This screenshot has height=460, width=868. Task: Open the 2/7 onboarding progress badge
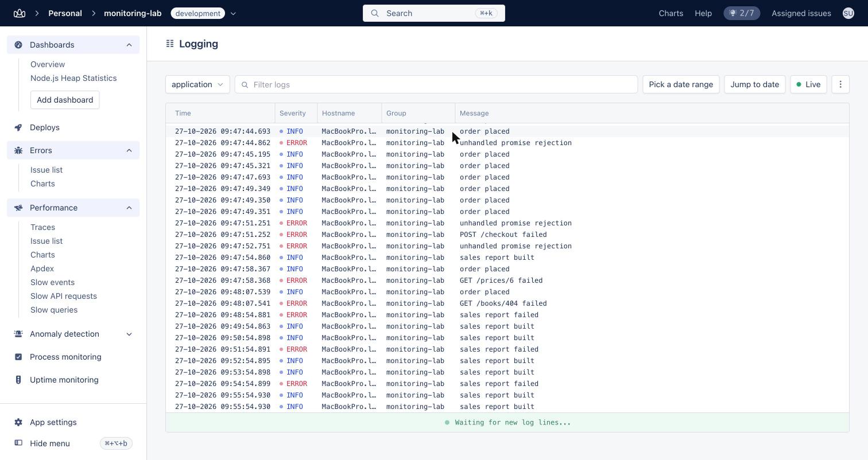pyautogui.click(x=742, y=13)
